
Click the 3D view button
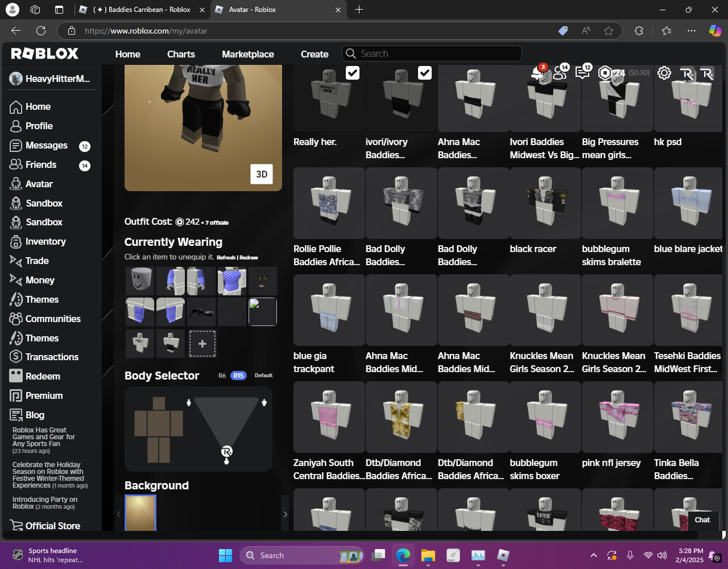262,174
